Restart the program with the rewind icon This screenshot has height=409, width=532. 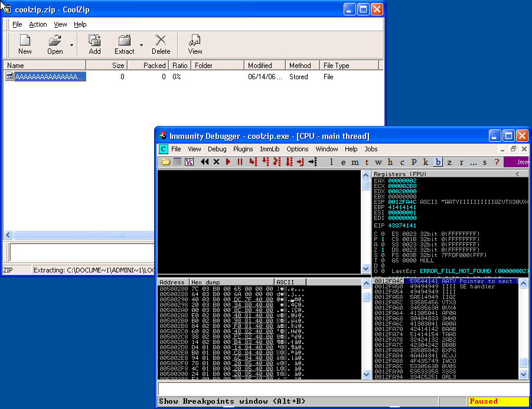click(x=204, y=162)
